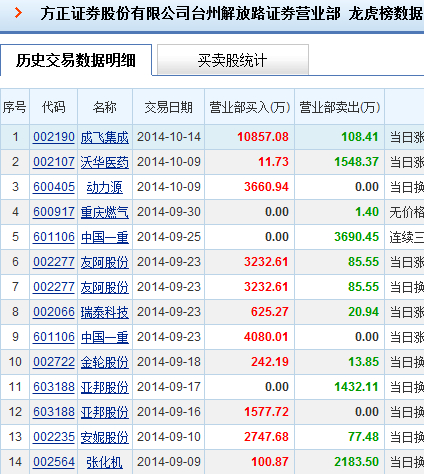Image resolution: width=424 pixels, height=474 pixels.
Task: Open 沃华医药 stock name link
Action: (105, 162)
